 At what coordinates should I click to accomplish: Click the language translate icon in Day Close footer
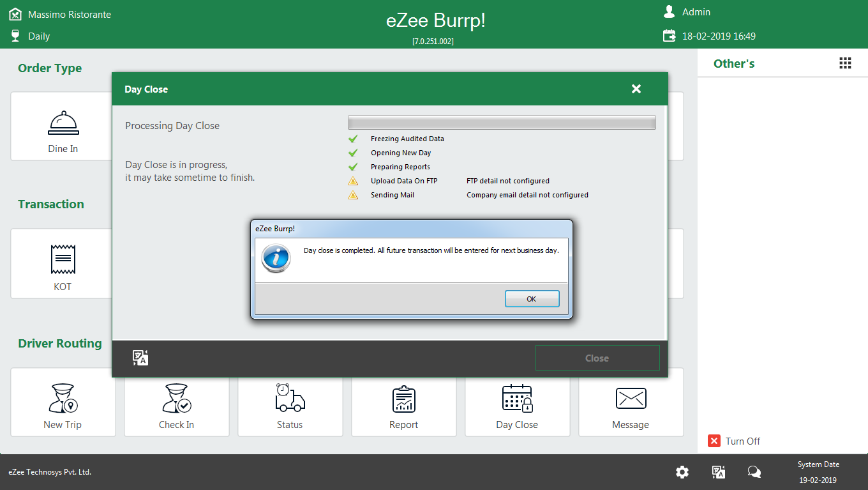(140, 358)
